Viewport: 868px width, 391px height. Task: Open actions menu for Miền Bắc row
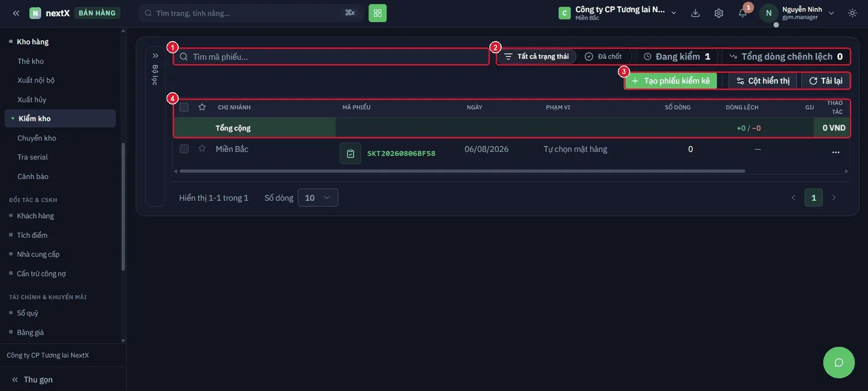coord(836,152)
